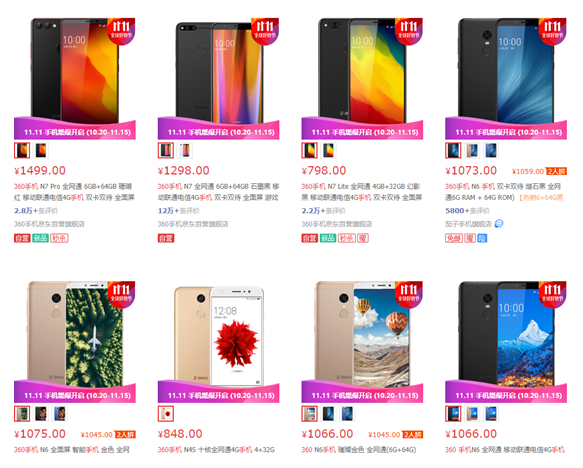Click the 秒杀 badge under ¥798 listing
This screenshot has width=583, height=468.
[x=347, y=238]
